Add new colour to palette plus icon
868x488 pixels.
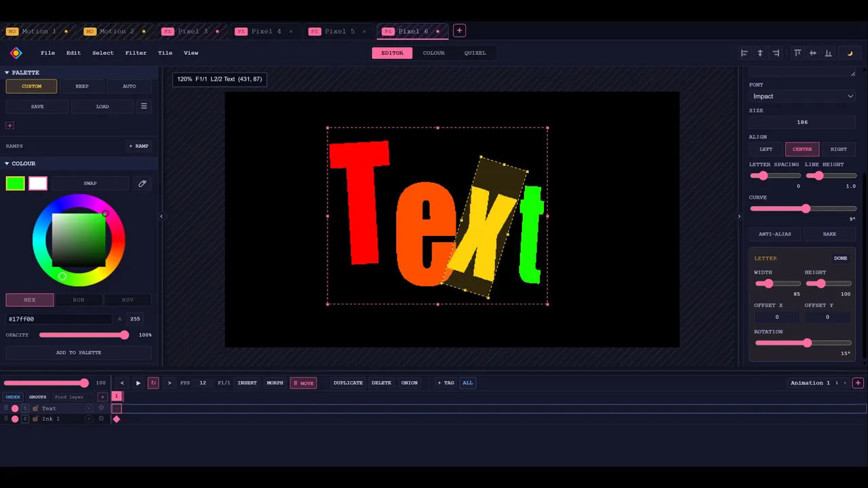[9, 125]
